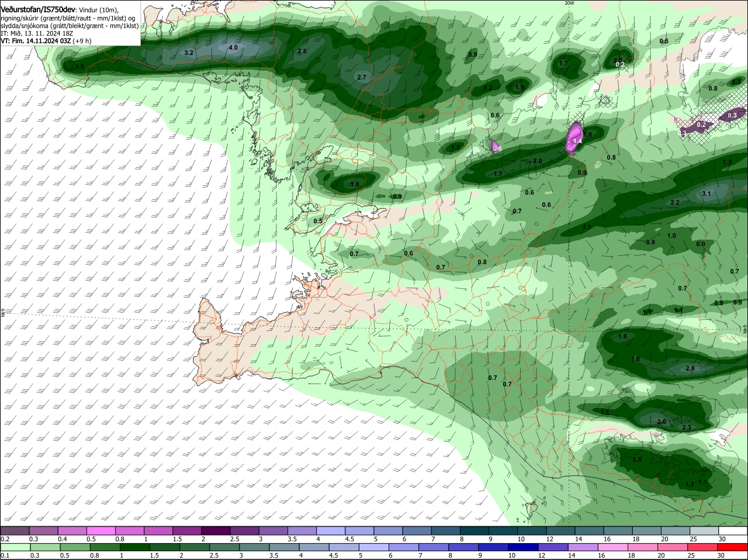Click the '3.1' precipitation value on map
This screenshot has width=748, height=560.
point(706,193)
